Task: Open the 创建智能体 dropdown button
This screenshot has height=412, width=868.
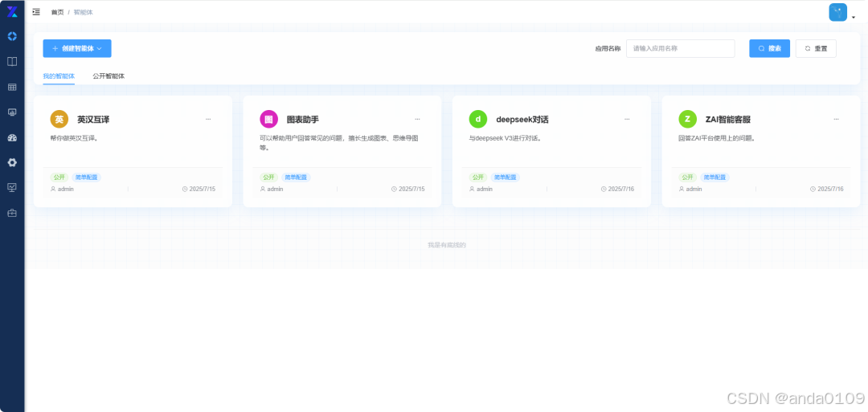Action: click(77, 49)
